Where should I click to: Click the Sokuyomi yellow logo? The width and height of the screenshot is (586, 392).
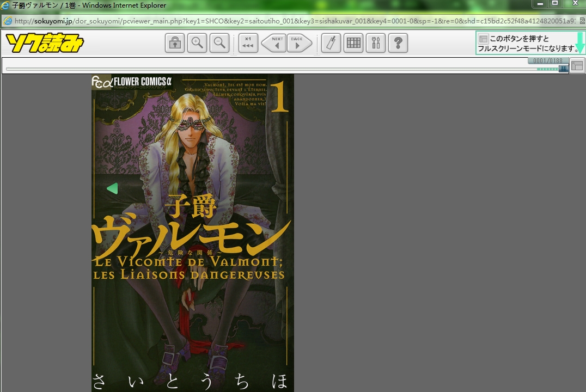(x=45, y=42)
